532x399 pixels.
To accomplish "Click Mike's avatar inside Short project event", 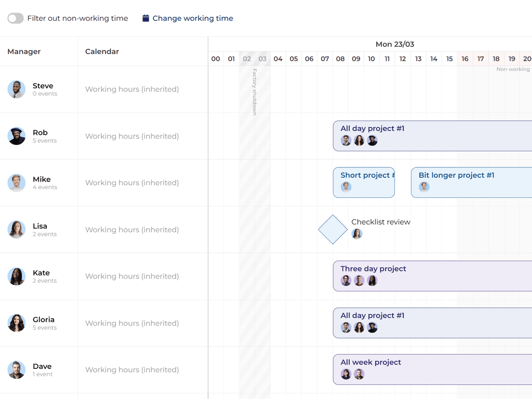I will point(345,186).
